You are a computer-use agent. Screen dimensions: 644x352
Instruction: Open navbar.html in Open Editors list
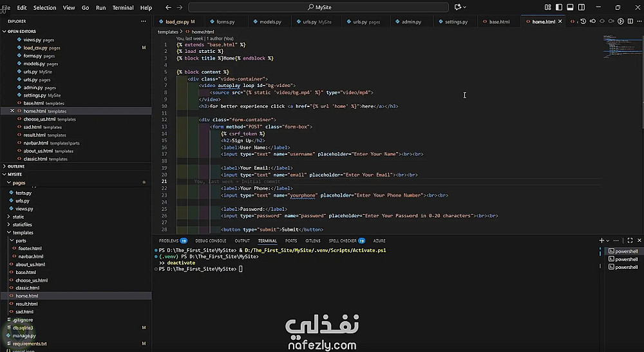(35, 143)
